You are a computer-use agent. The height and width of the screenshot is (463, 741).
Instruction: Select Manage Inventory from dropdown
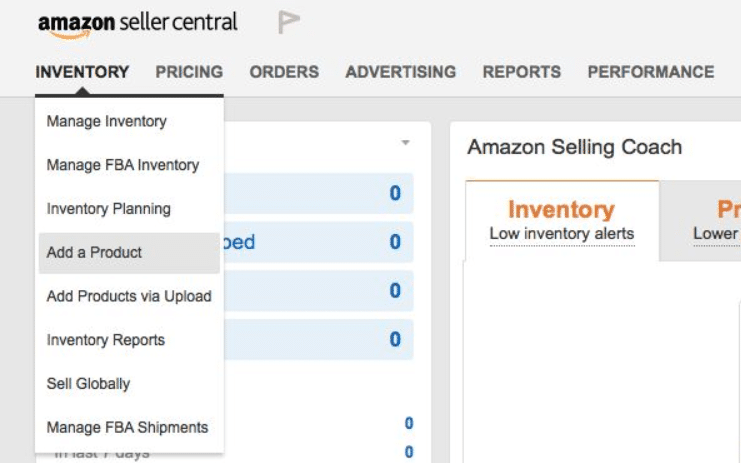coord(129,121)
